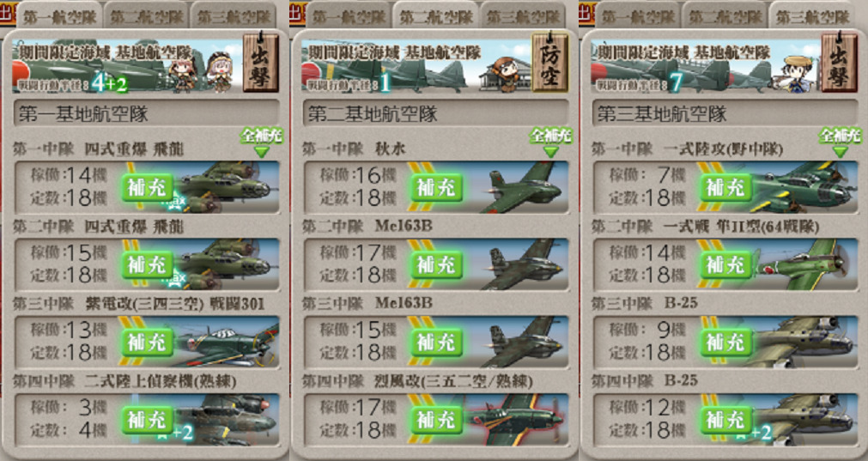
Task: Select the 紫電改(三四三空) 戦闘301 plane image
Action: 227,342
